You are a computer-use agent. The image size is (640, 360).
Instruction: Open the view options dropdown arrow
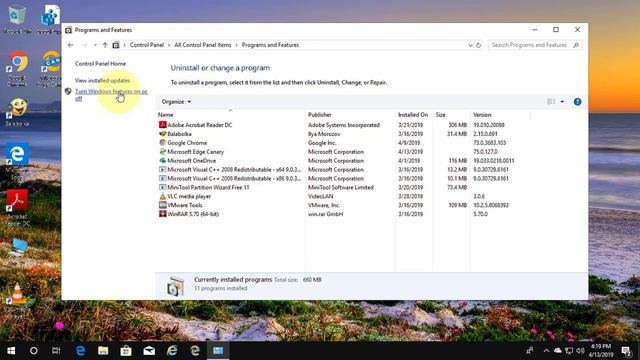point(562,102)
